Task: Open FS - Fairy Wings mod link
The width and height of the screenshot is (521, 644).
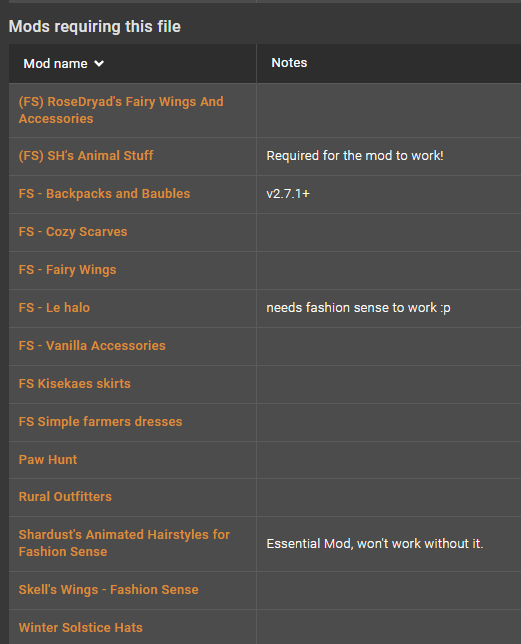Action: 67,270
